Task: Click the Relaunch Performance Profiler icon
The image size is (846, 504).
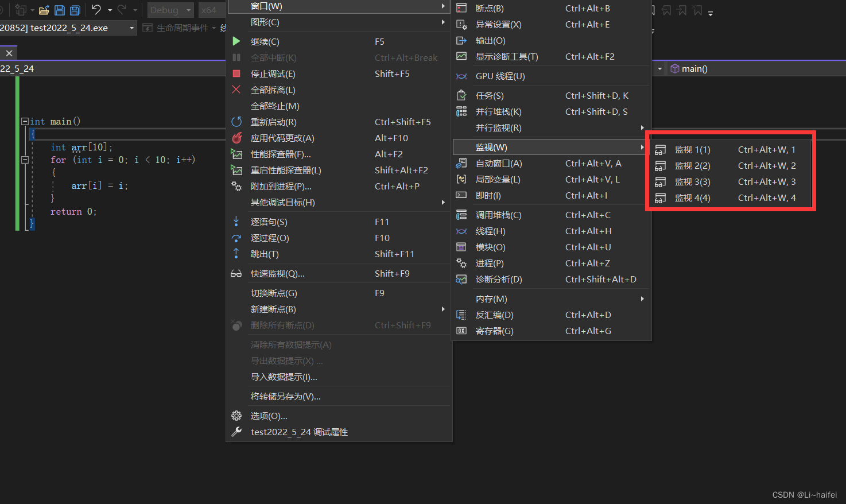Action: tap(236, 170)
